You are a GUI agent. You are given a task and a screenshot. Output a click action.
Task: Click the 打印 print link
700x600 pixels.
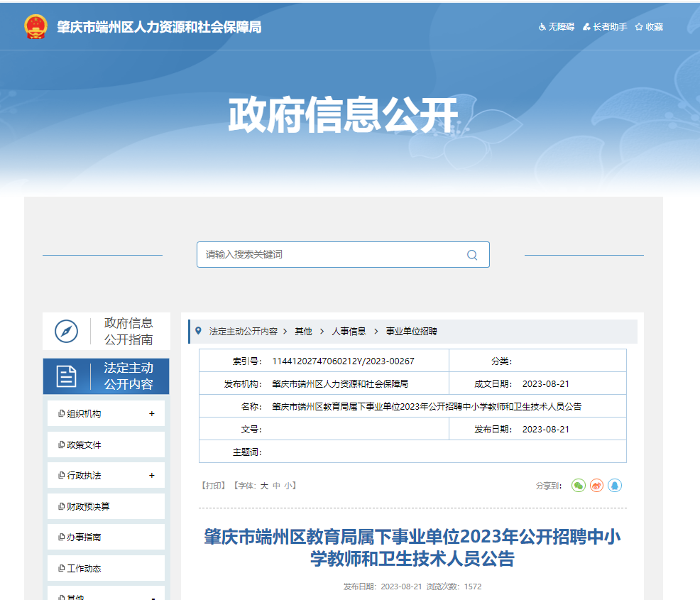(214, 486)
